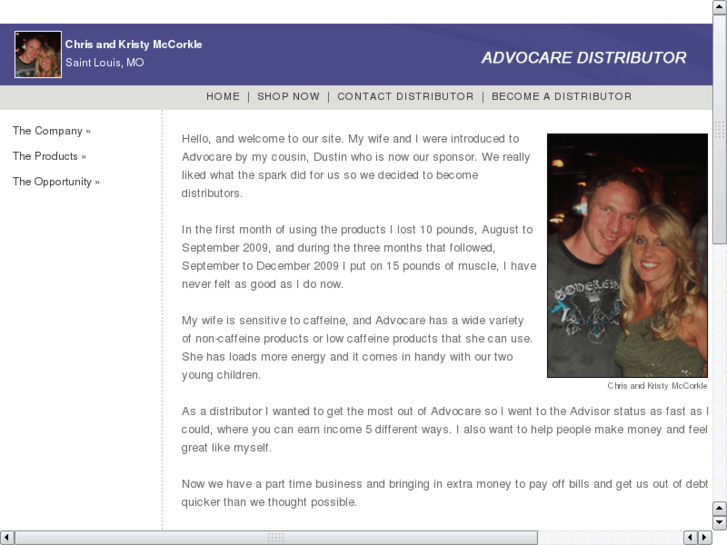This screenshot has width=727, height=545.
Task: Click the horizontal scrollbar thumb
Action: [276, 538]
